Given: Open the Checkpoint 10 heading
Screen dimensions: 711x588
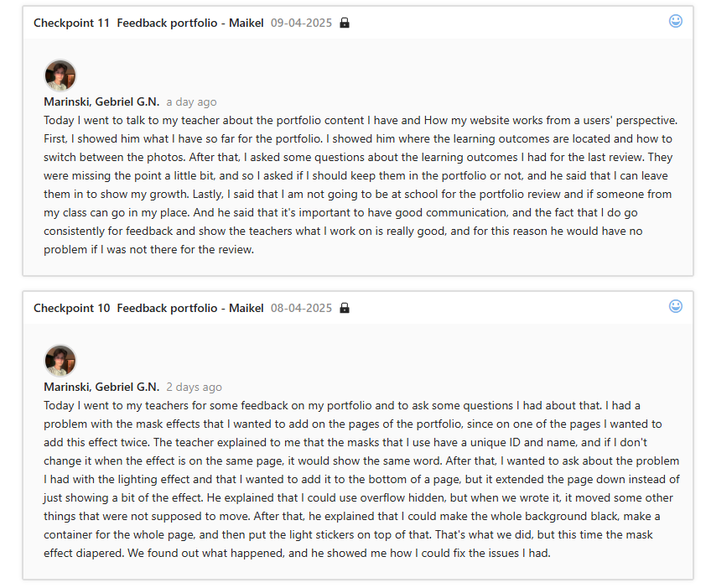Looking at the screenshot, I should click(71, 308).
